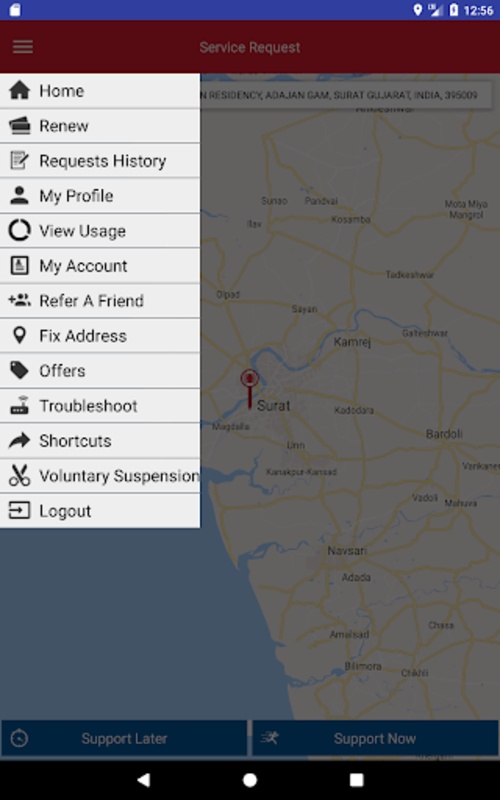500x800 pixels.
Task: Tap the My Profile person icon
Action: click(19, 195)
